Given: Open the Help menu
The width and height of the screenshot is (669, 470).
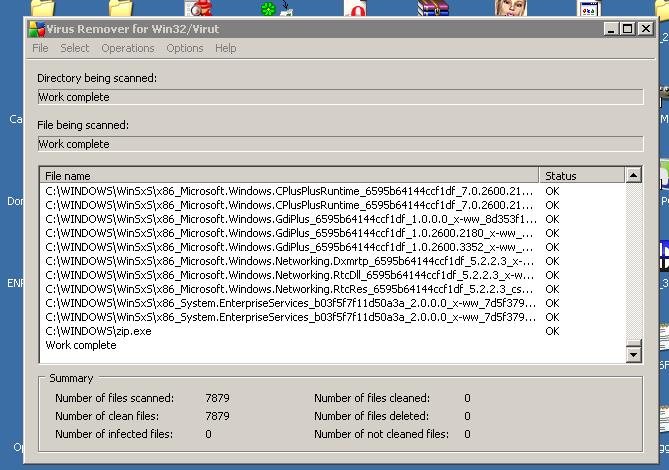Looking at the screenshot, I should [x=226, y=48].
